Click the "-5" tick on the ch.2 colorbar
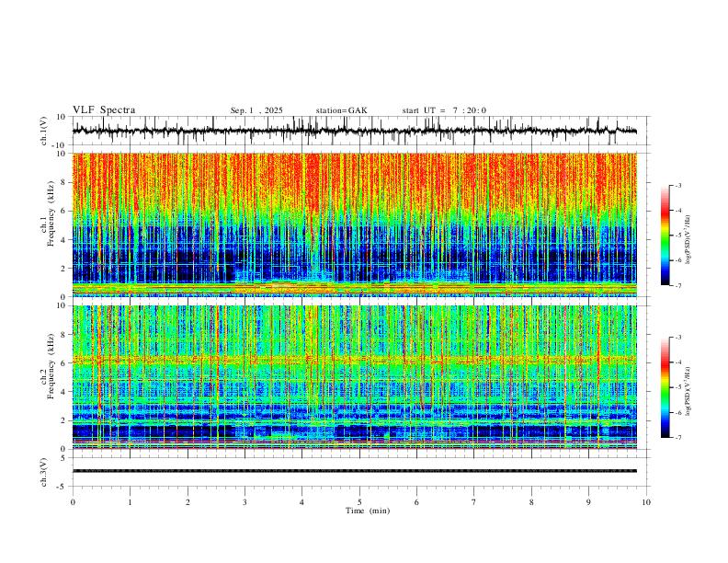728x563 pixels. point(677,387)
